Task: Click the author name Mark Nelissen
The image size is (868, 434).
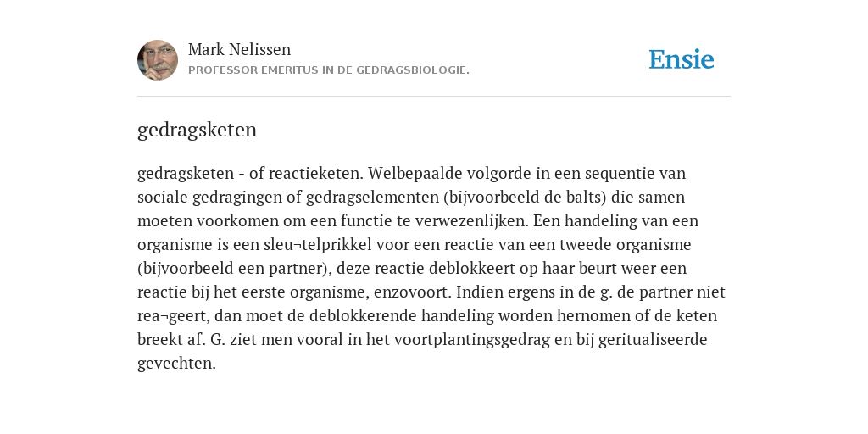Action: (239, 50)
